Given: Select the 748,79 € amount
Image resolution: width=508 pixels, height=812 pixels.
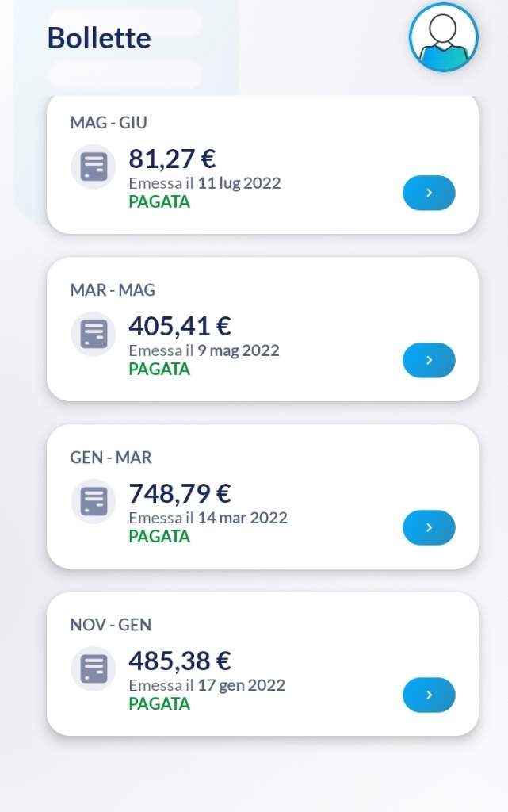Looking at the screenshot, I should point(180,493).
